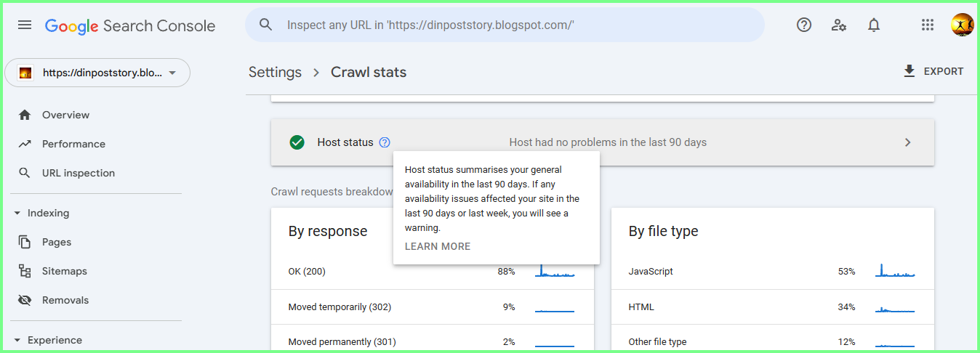The height and width of the screenshot is (353, 980).
Task: Click the Performance trend icon
Action: (25, 144)
